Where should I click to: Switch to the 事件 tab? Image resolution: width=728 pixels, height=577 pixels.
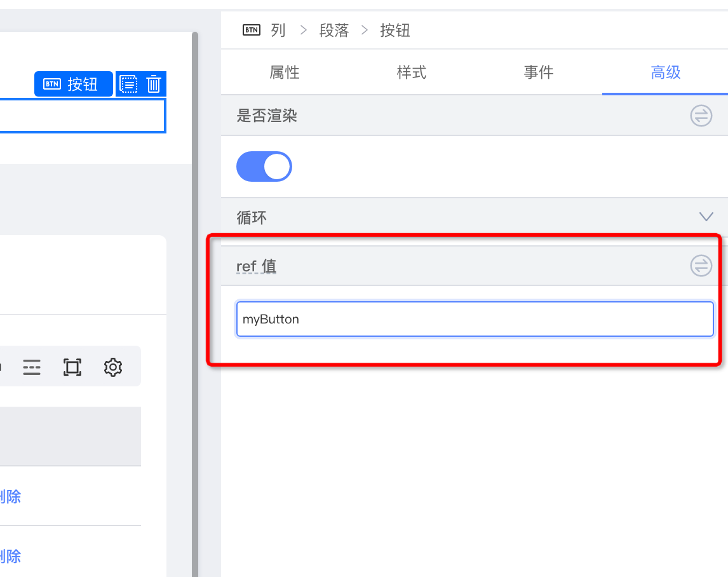point(538,72)
